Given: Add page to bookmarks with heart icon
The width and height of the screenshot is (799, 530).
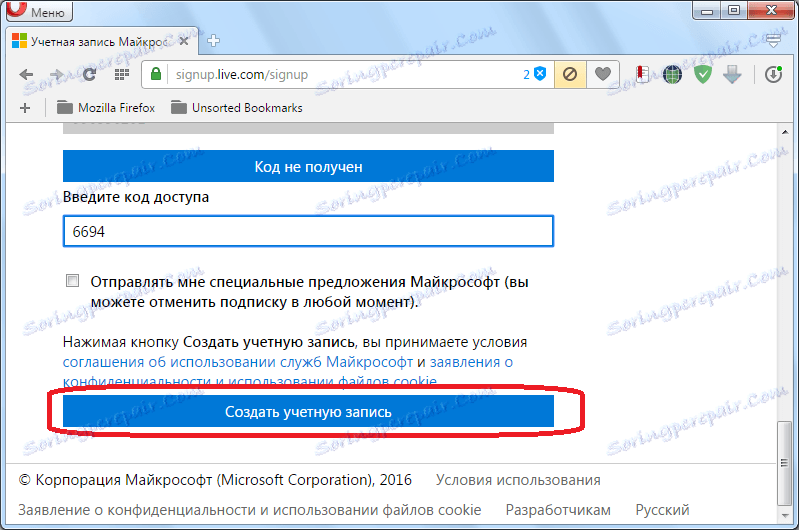Looking at the screenshot, I should tap(603, 75).
